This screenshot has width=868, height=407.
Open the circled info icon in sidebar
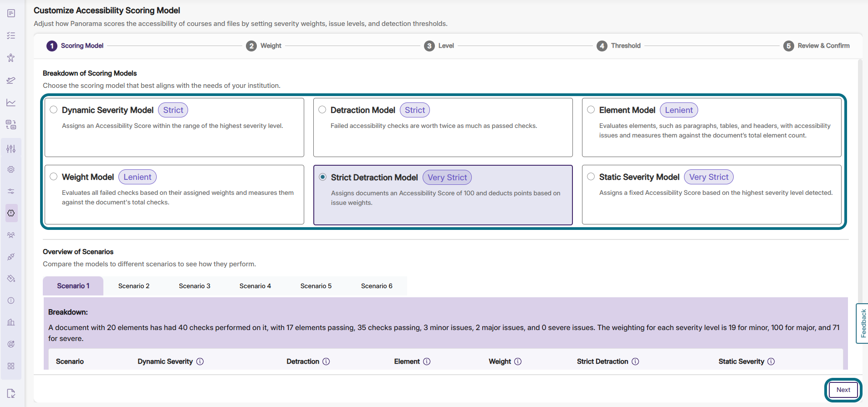tap(11, 300)
